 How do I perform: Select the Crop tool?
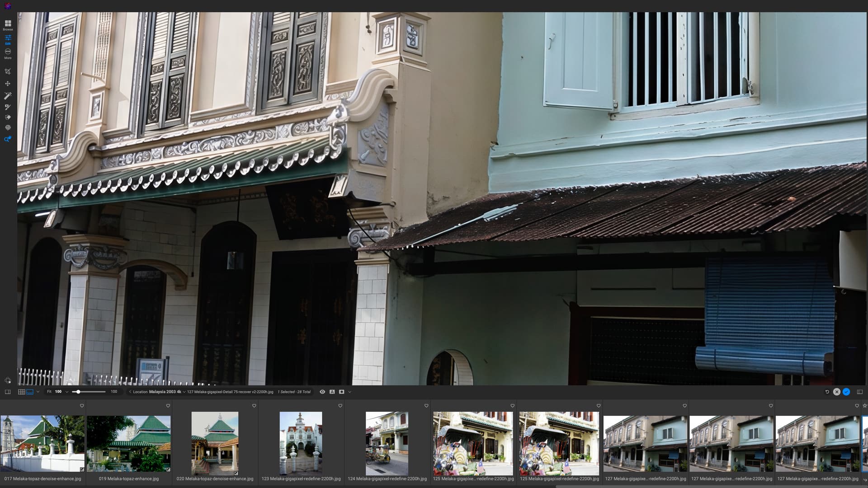pyautogui.click(x=8, y=71)
